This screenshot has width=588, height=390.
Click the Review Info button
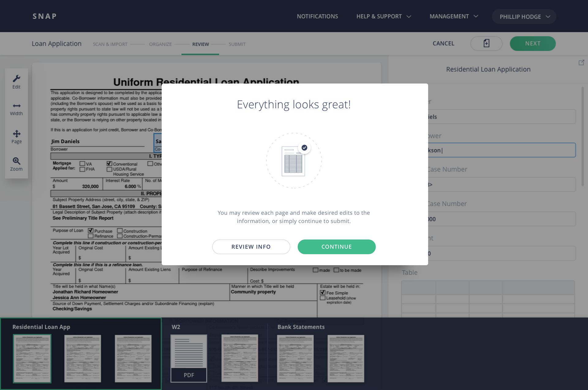[251, 247]
